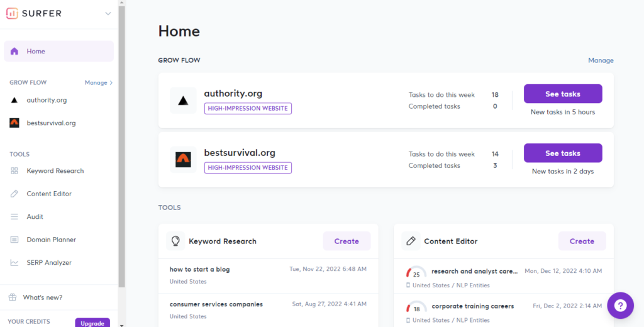
Task: Click sidebar scrollbar thumb
Action: click(121, 147)
